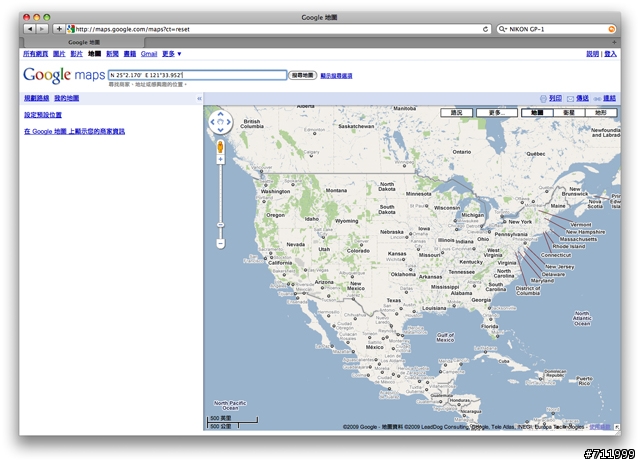The image size is (640, 462).
Task: Click the Street View pegman icon
Action: (220, 147)
